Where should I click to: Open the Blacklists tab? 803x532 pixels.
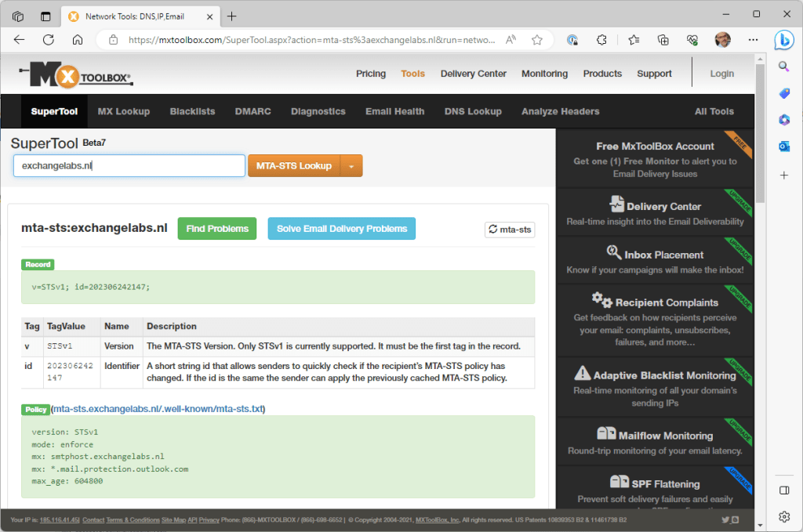[192, 111]
